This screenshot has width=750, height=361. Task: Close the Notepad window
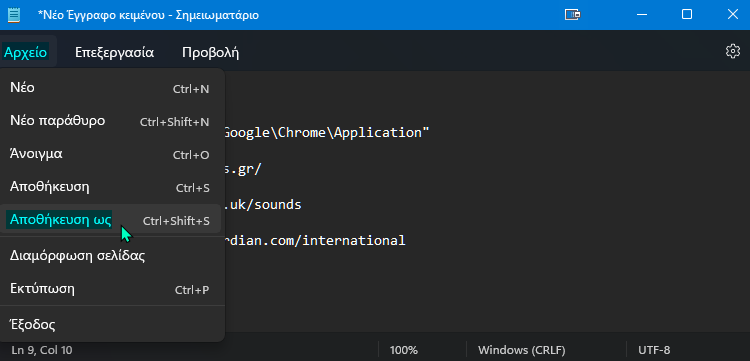[x=732, y=14]
